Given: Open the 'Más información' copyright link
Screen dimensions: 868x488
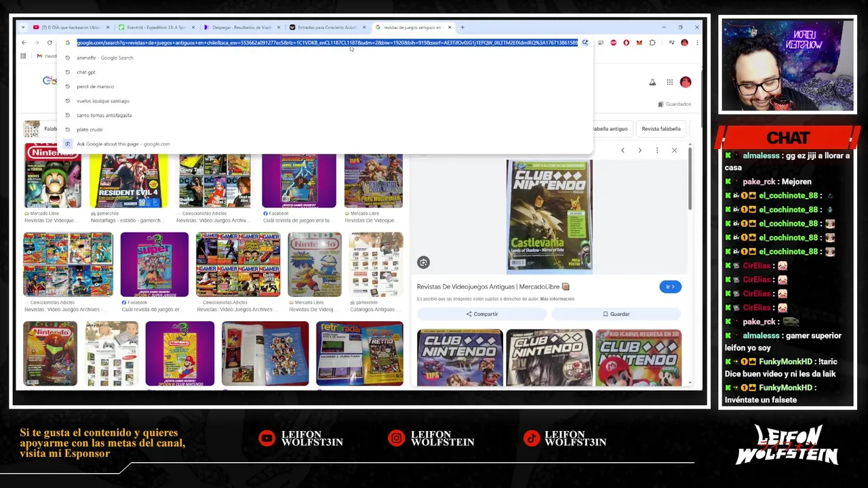Looking at the screenshot, I should pos(557,299).
